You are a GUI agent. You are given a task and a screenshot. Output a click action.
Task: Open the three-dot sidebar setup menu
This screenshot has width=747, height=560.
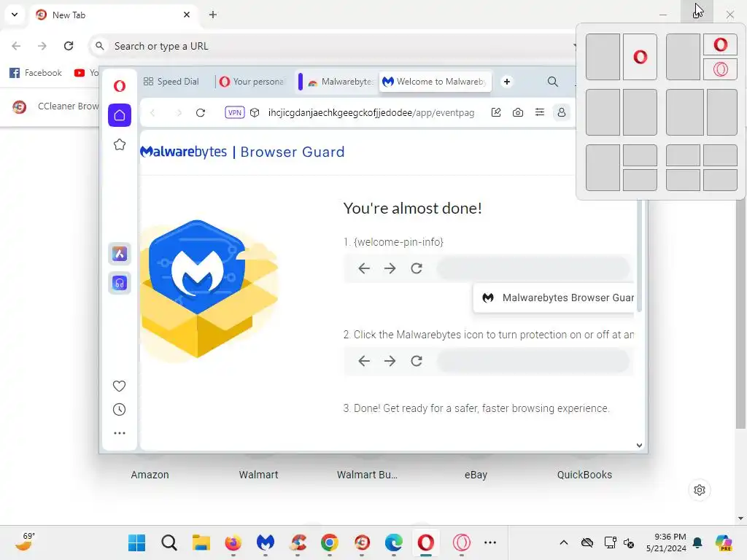point(120,433)
